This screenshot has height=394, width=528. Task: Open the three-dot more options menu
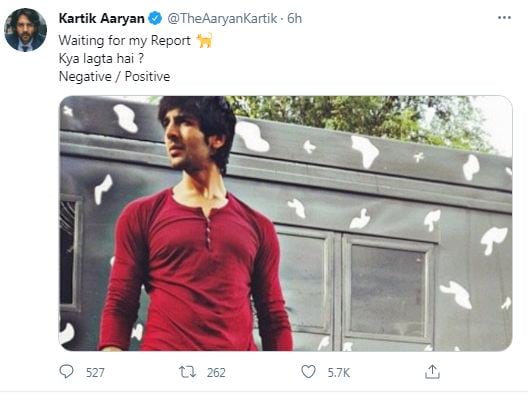[504, 18]
